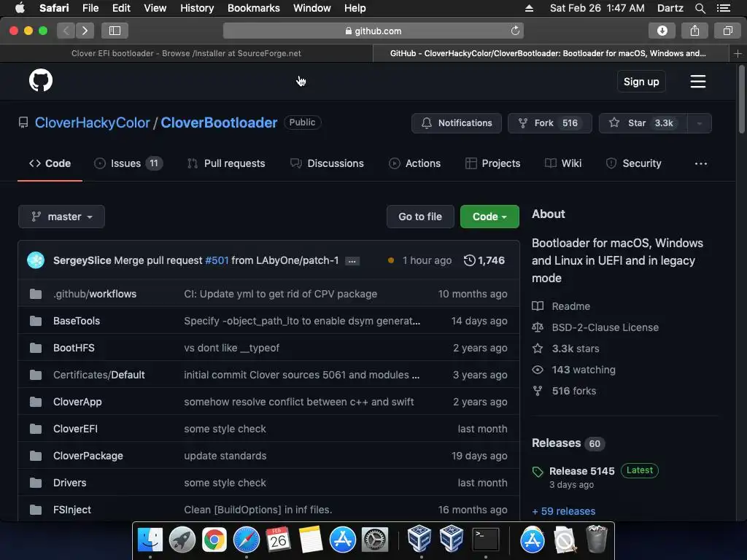Image resolution: width=747 pixels, height=560 pixels.
Task: Open Notifications for this repository
Action: click(457, 123)
